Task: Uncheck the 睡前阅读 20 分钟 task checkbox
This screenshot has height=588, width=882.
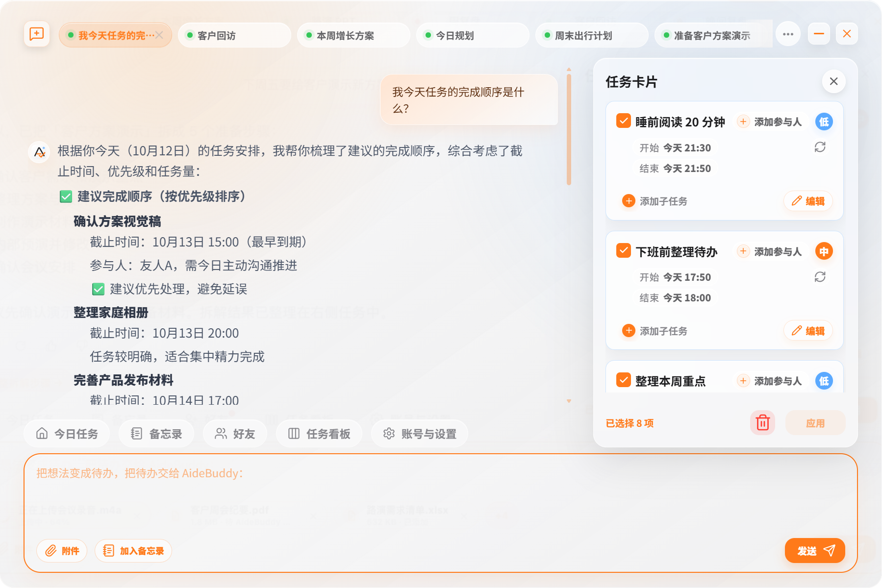Action: (x=623, y=121)
